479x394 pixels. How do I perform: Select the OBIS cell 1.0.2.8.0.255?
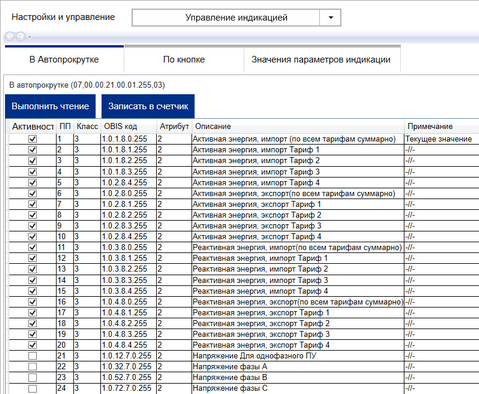[128, 193]
